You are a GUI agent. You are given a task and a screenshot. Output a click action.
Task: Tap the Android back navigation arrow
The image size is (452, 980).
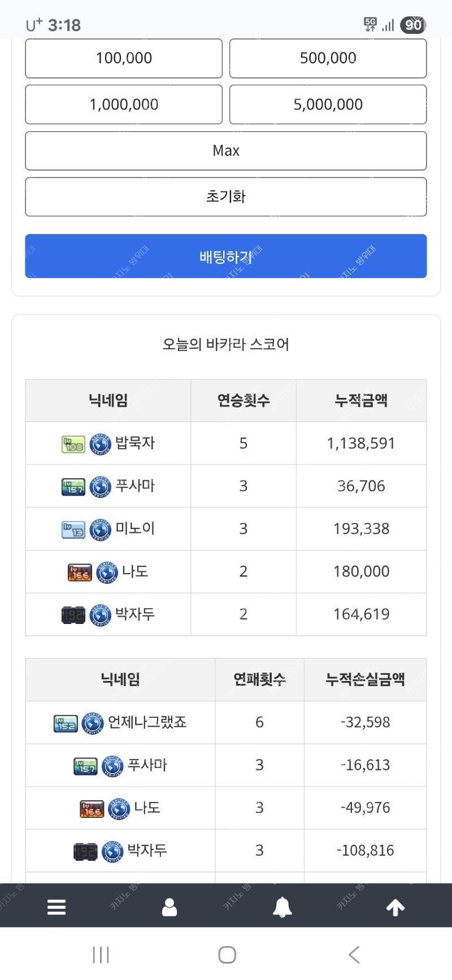354,955
